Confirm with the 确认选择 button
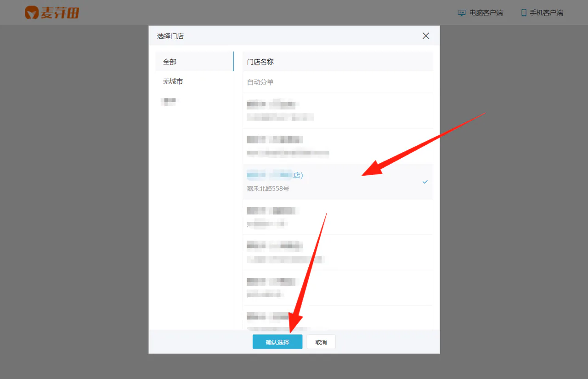The image size is (588, 379). click(277, 342)
